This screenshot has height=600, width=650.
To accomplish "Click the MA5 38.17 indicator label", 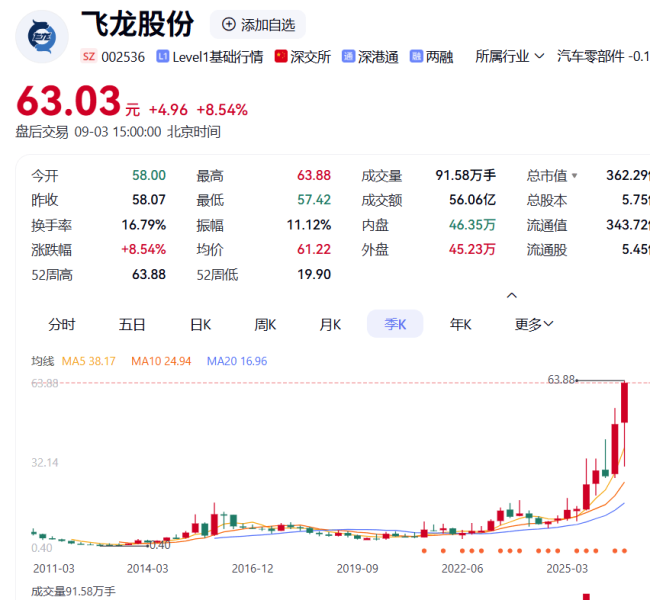I will [89, 361].
